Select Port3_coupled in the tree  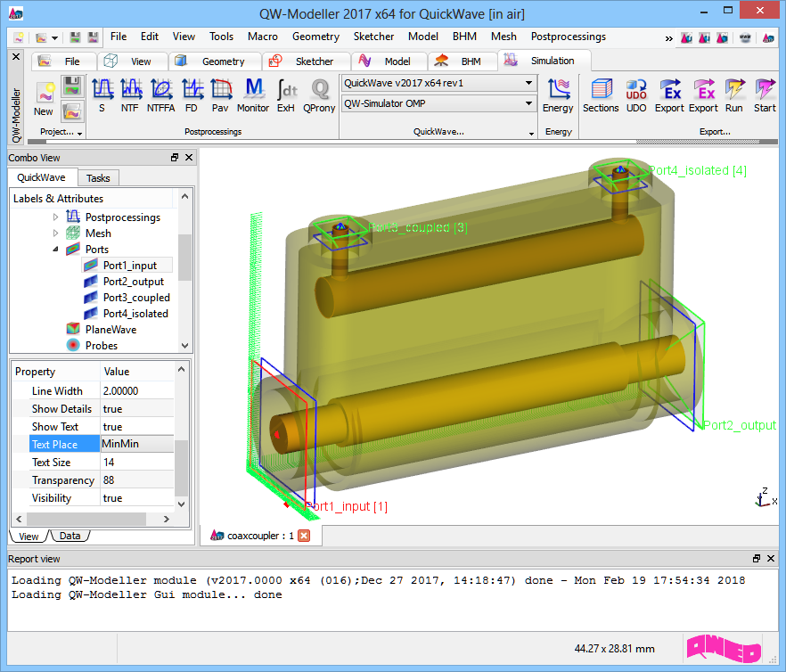pyautogui.click(x=135, y=298)
